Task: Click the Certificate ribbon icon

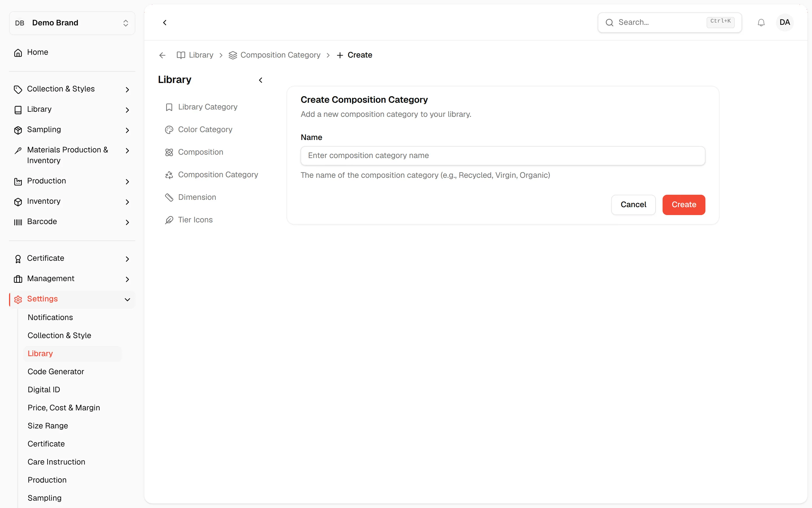Action: (18, 259)
